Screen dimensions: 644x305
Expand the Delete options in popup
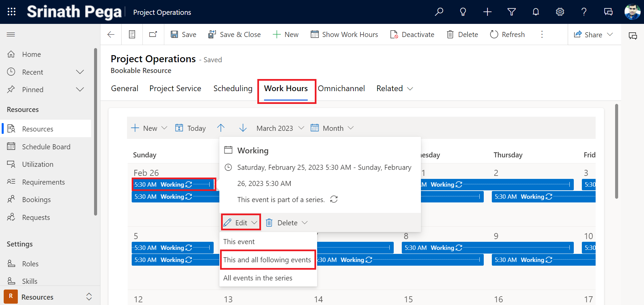pos(305,223)
